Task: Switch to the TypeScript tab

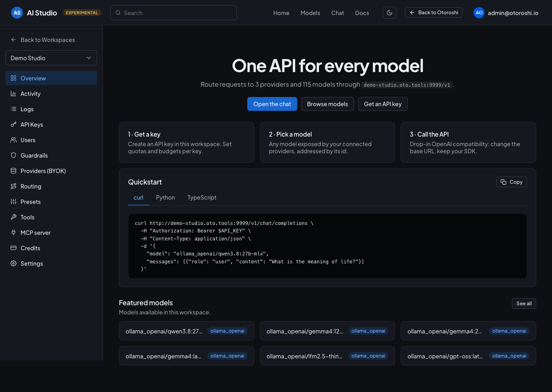Action: point(202,198)
